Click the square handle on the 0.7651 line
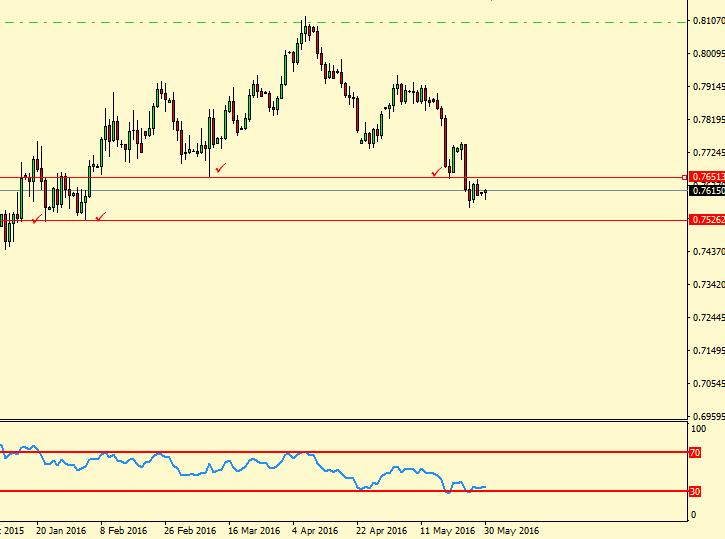The height and width of the screenshot is (539, 725). coord(684,178)
